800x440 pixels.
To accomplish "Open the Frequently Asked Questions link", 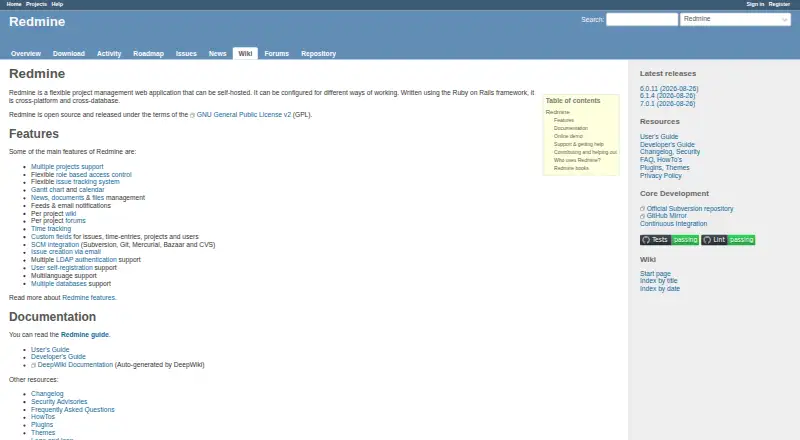I will (72, 410).
